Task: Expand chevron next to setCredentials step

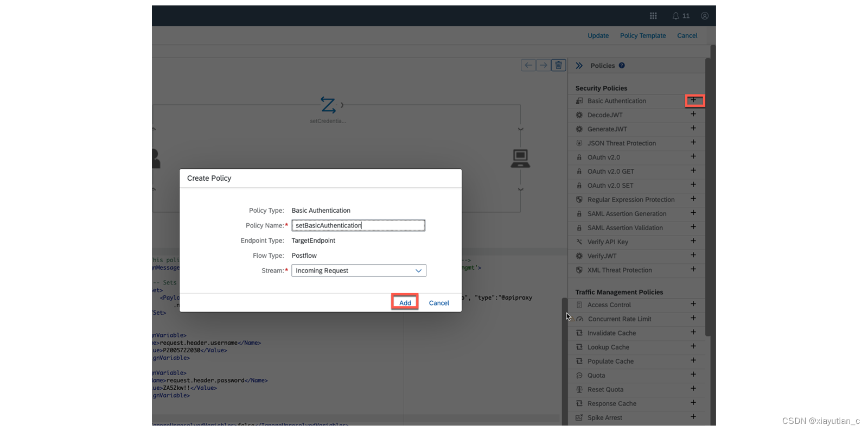Action: click(342, 105)
